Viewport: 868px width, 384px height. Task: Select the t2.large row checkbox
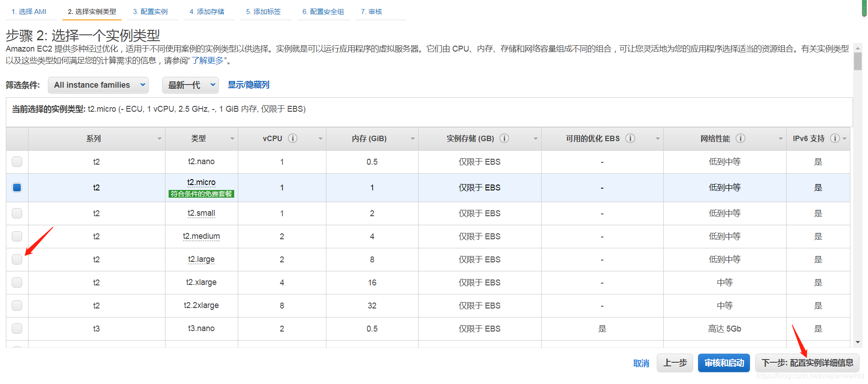pyautogui.click(x=17, y=259)
